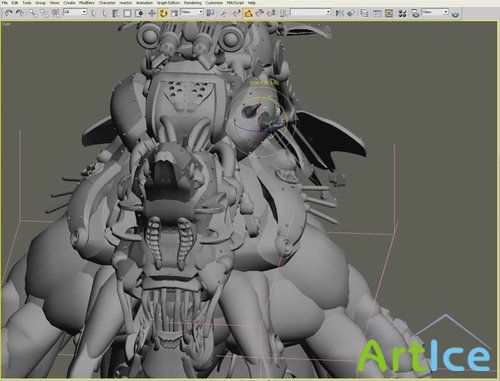Pick the Rectangular Selection Region icon
500x381 pixels.
127,13
